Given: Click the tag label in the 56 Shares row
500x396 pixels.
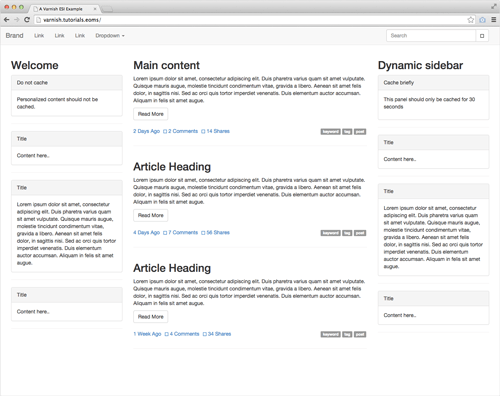Looking at the screenshot, I should pos(347,233).
